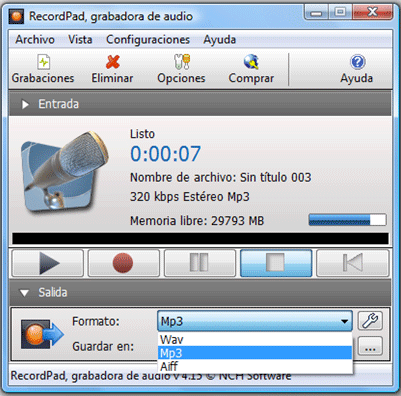Collapse the Salida section
The image size is (401, 396).
click(24, 293)
